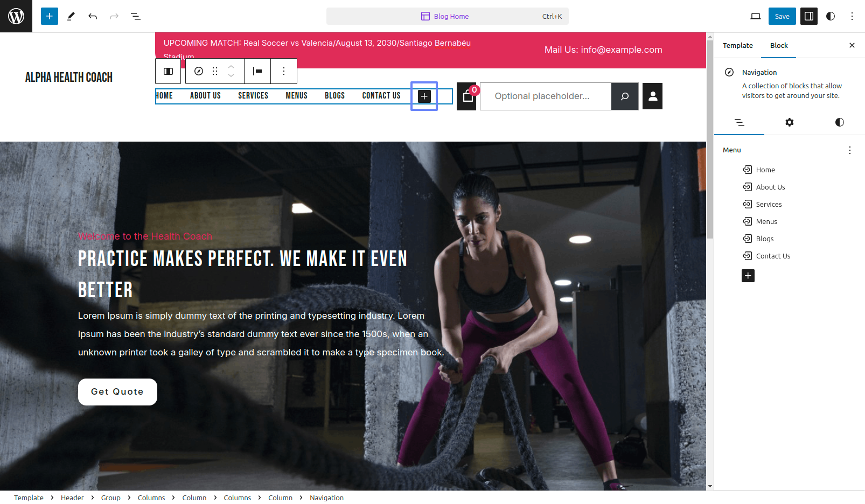The height and width of the screenshot is (504, 865).
Task: Open the gear Settings tab for Navigation
Action: (x=790, y=122)
